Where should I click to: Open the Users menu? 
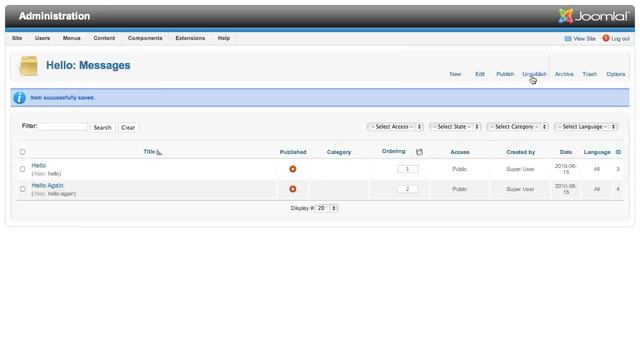[x=42, y=38]
